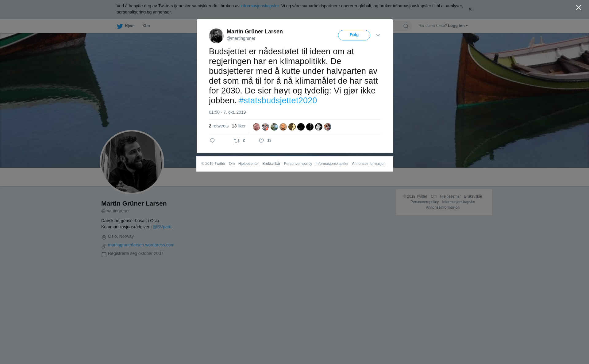Click the reply speech bubble icon
This screenshot has width=589, height=364.
(212, 141)
